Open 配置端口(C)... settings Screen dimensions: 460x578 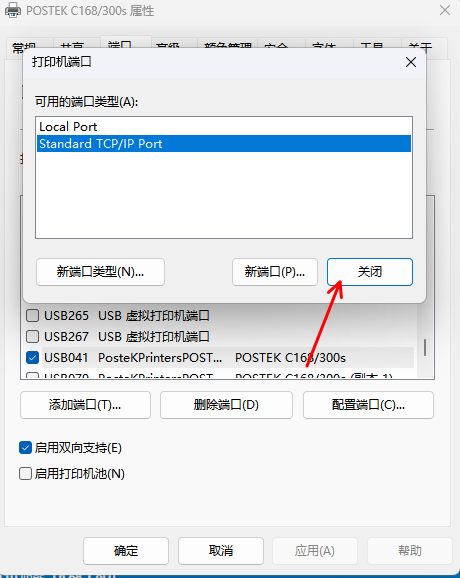[x=368, y=405]
